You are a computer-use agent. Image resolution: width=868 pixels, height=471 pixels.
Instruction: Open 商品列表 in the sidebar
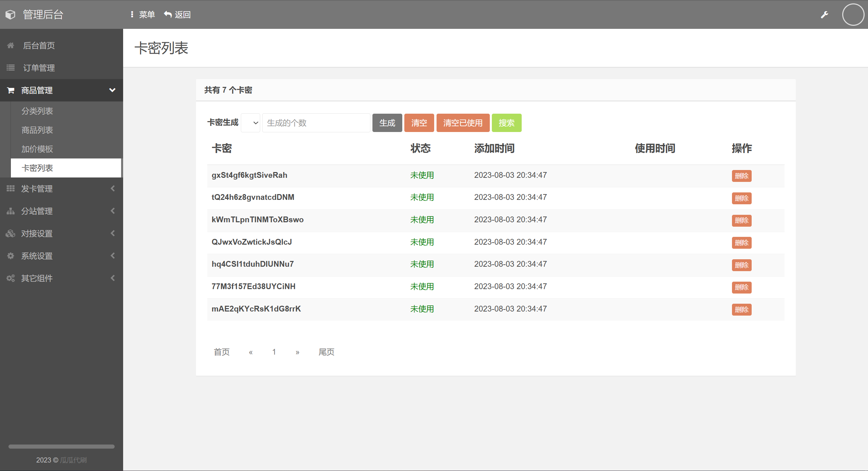37,130
